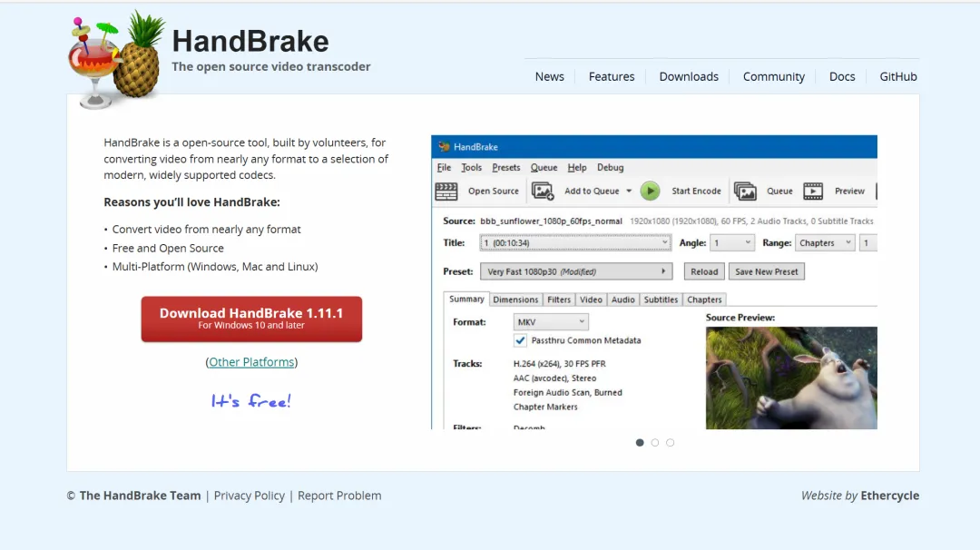This screenshot has width=980, height=550.
Task: Click the HandBrake site title heading
Action: coord(250,41)
